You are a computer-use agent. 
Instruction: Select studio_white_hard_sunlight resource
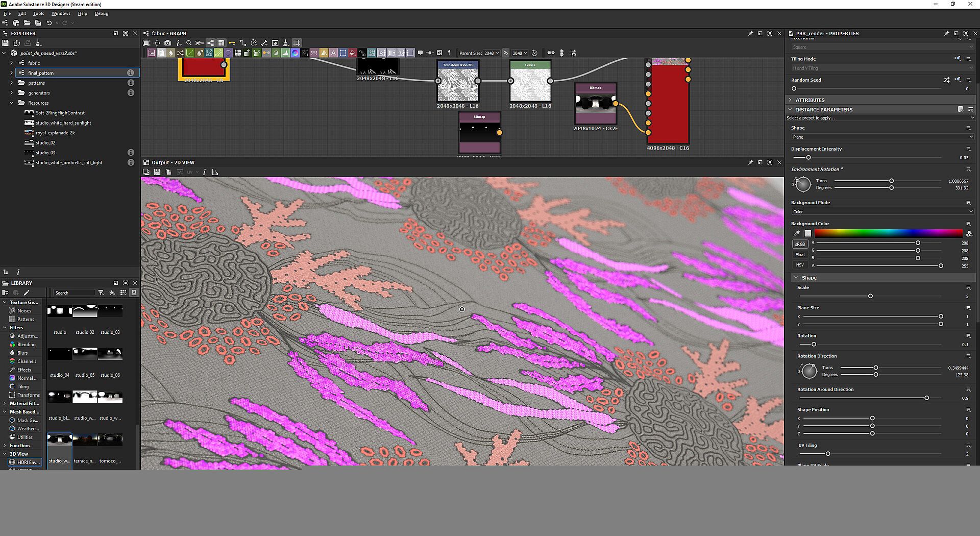coord(63,123)
